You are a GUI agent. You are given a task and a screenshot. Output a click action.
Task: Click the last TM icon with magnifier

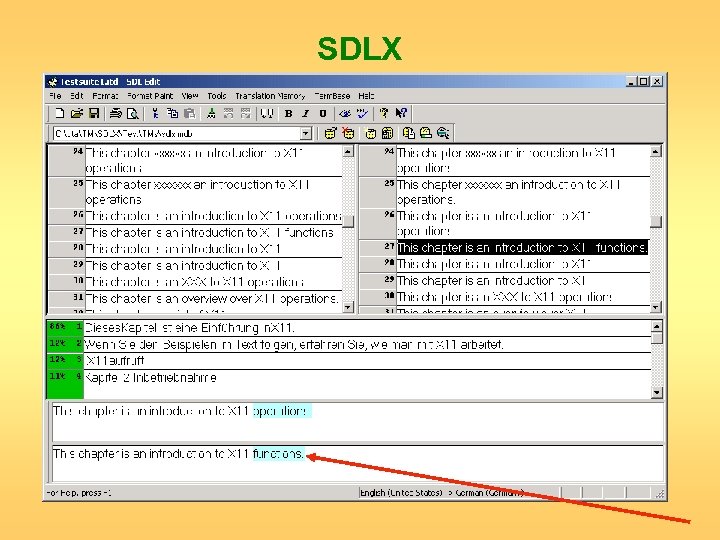tap(443, 133)
